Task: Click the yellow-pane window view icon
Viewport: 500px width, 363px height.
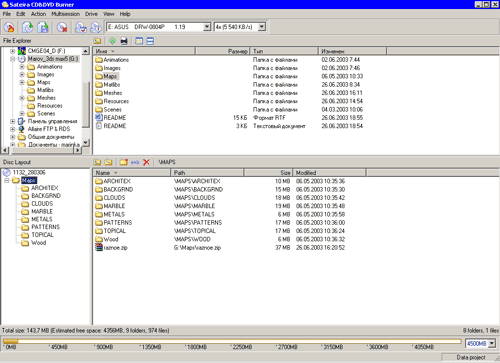Action: pyautogui.click(x=139, y=41)
